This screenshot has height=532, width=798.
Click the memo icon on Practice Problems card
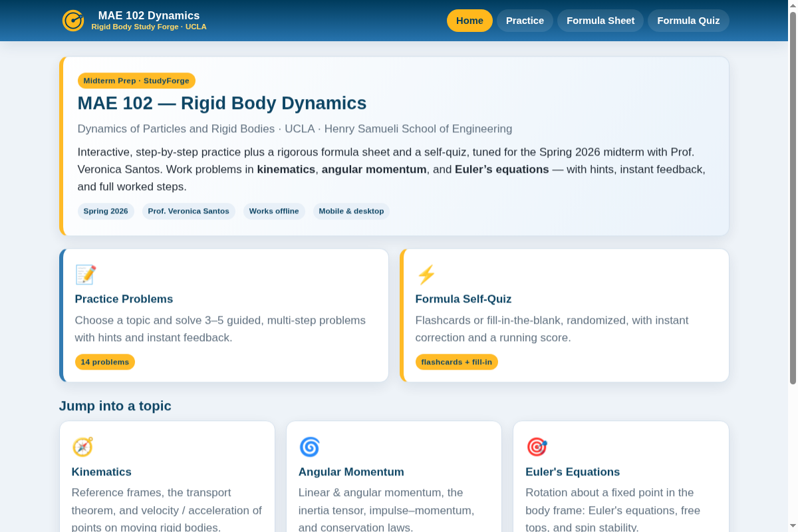(86, 275)
